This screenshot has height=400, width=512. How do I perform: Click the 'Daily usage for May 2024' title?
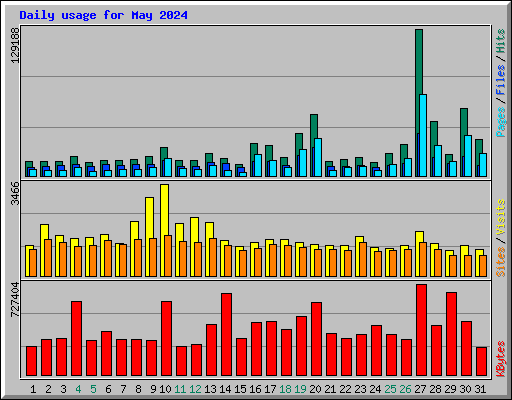(103, 15)
